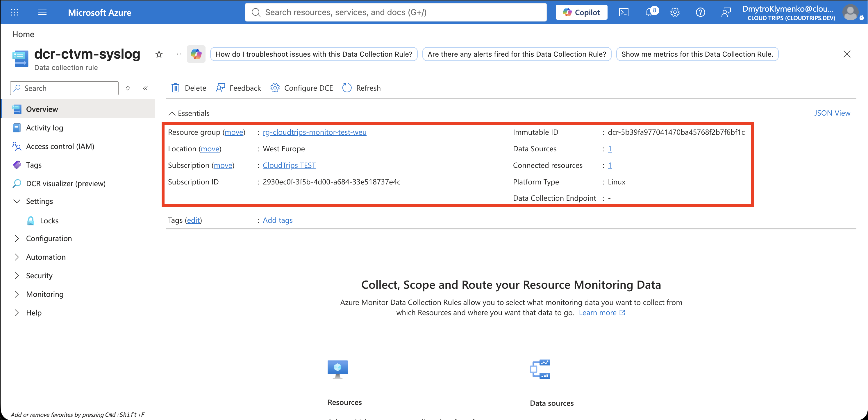The height and width of the screenshot is (420, 868).
Task: Open the Cloud Shell terminal icon
Action: click(x=624, y=12)
